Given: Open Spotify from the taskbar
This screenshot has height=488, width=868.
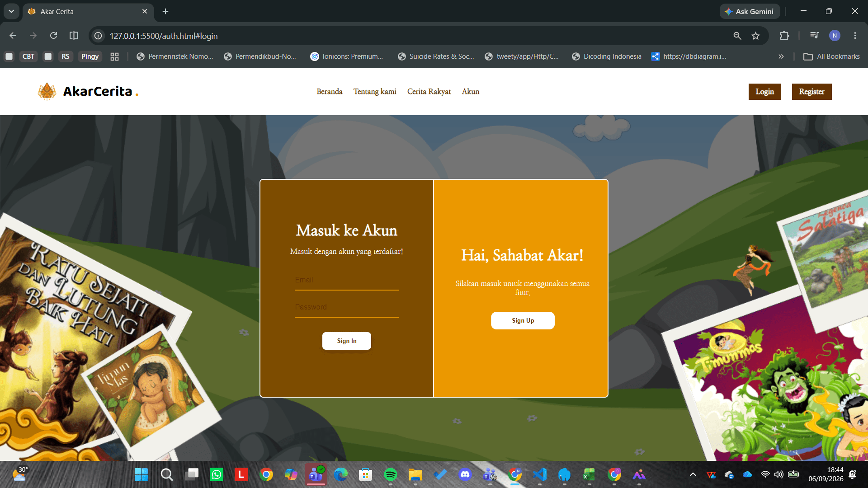Looking at the screenshot, I should point(390,474).
